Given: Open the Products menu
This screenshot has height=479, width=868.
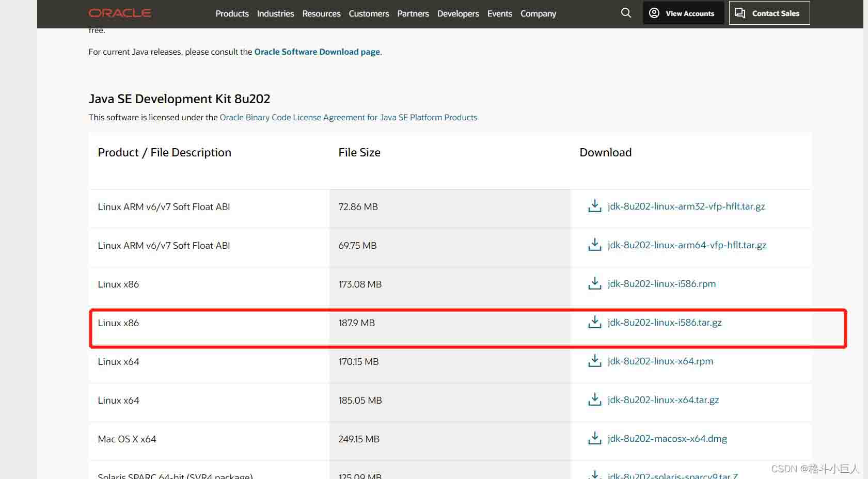Looking at the screenshot, I should (x=232, y=13).
